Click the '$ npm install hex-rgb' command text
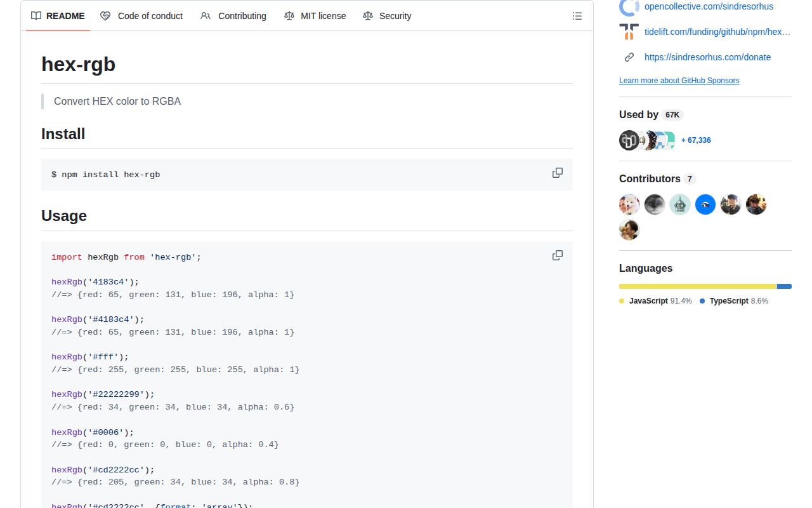Viewport: 812px width, 508px height. point(106,175)
